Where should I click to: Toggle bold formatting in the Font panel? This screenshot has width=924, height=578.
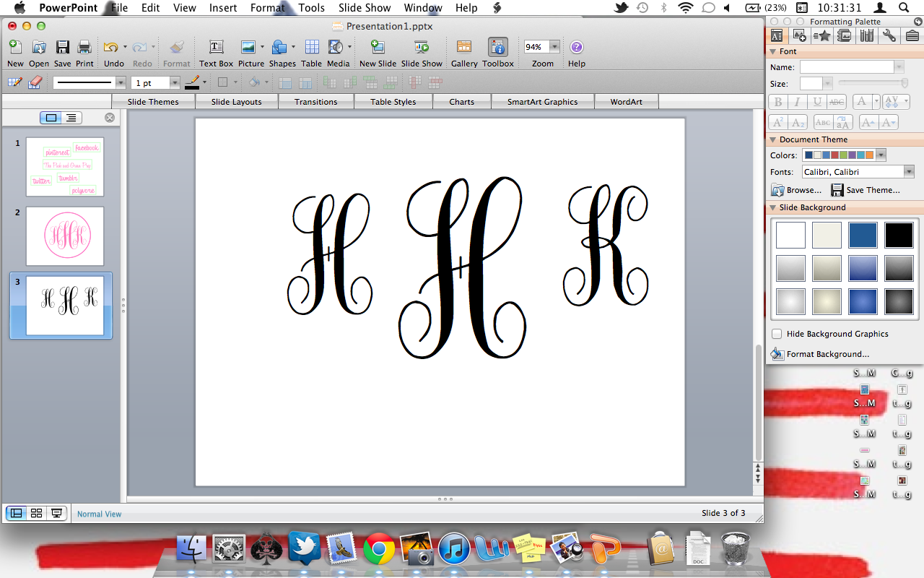[777, 102]
